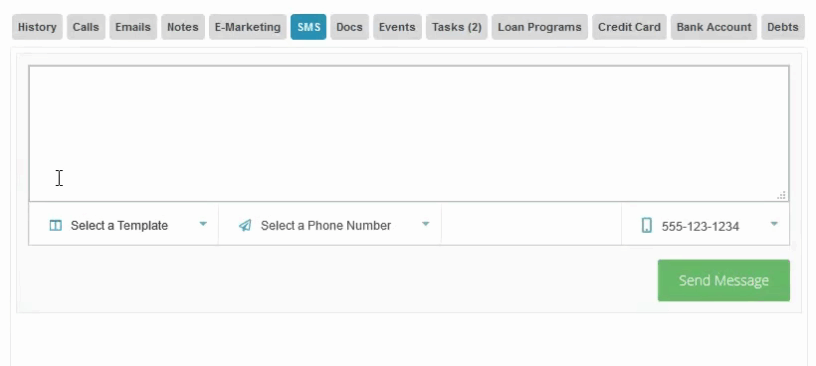Switch to the Docs tab
The height and width of the screenshot is (366, 816).
tap(349, 27)
